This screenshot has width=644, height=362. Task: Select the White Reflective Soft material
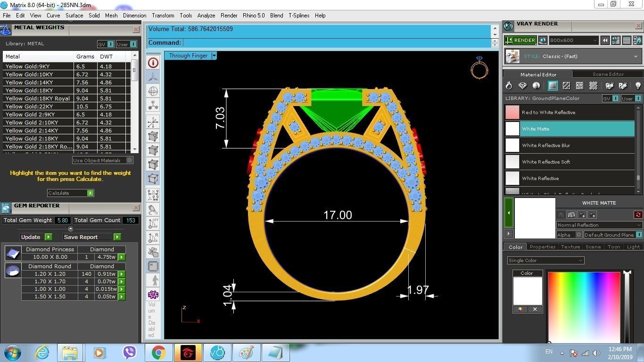point(570,162)
